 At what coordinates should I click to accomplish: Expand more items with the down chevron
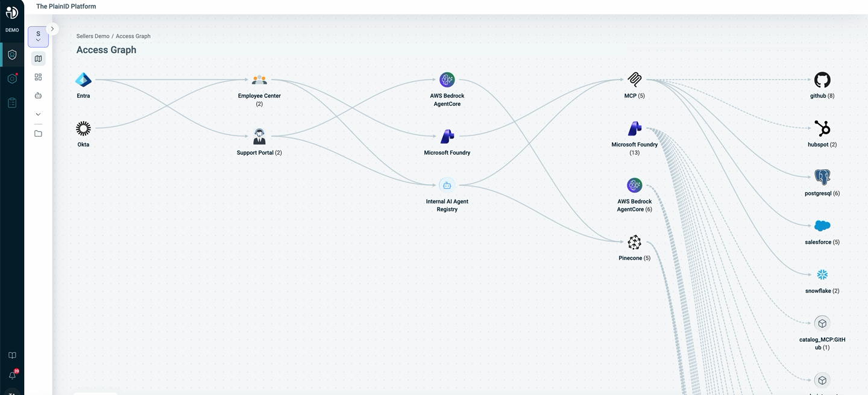pyautogui.click(x=38, y=114)
